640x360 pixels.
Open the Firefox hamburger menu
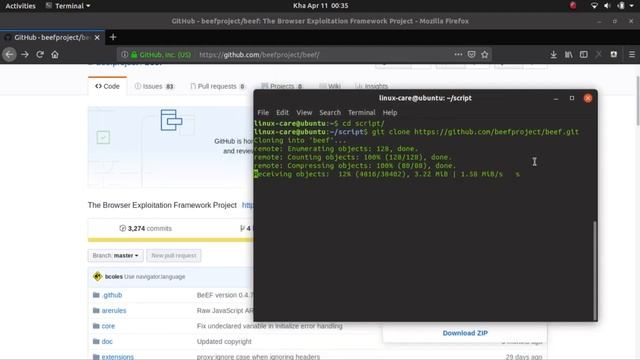click(x=631, y=54)
